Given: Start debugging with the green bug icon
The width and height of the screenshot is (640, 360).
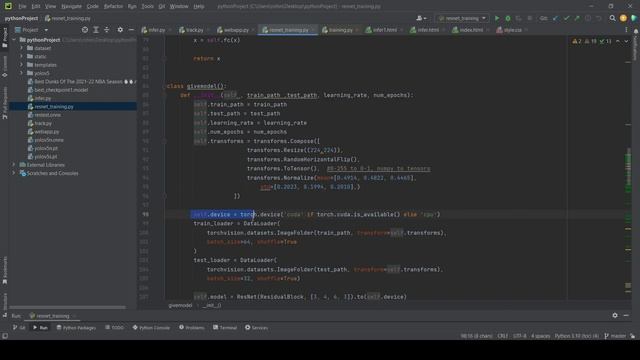Looking at the screenshot, I should (x=508, y=18).
